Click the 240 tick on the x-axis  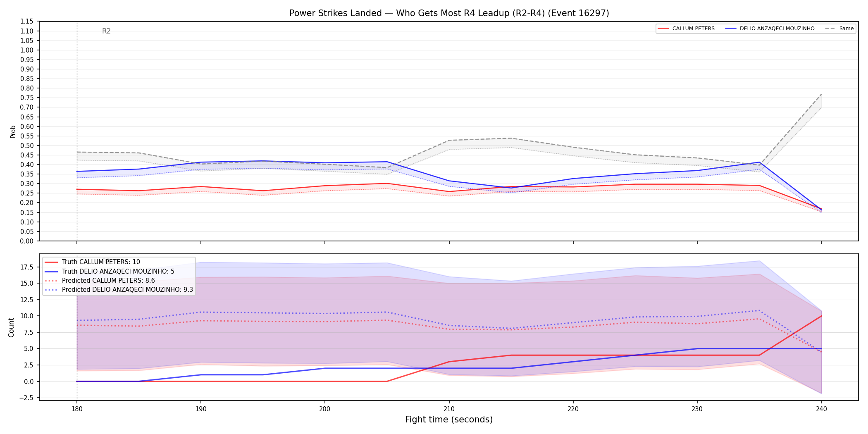click(821, 409)
